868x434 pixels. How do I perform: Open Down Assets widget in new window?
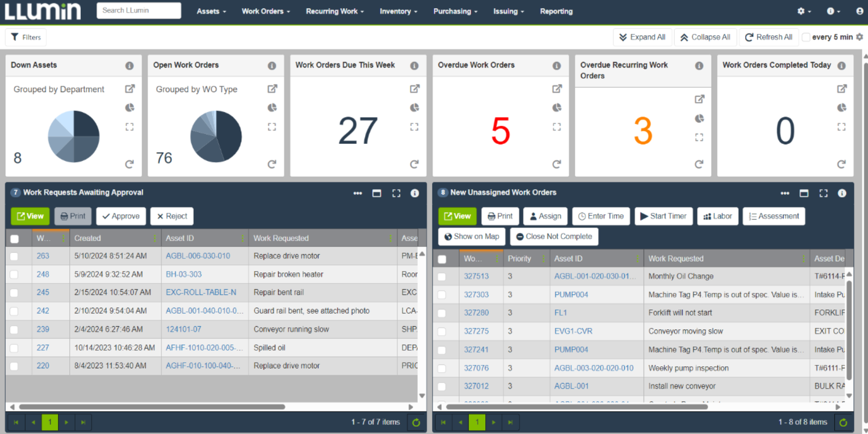tap(130, 89)
